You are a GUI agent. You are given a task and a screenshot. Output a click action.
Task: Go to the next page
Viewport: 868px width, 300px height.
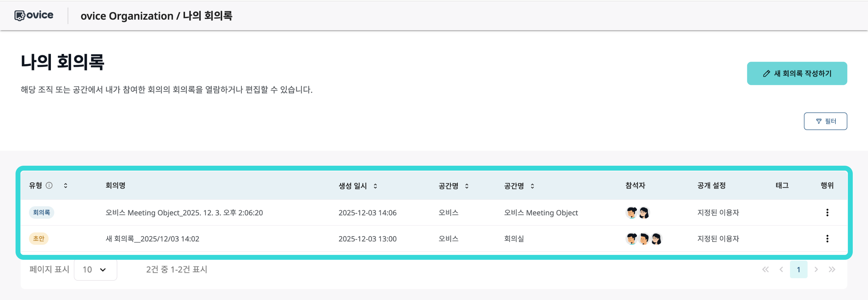coord(816,269)
